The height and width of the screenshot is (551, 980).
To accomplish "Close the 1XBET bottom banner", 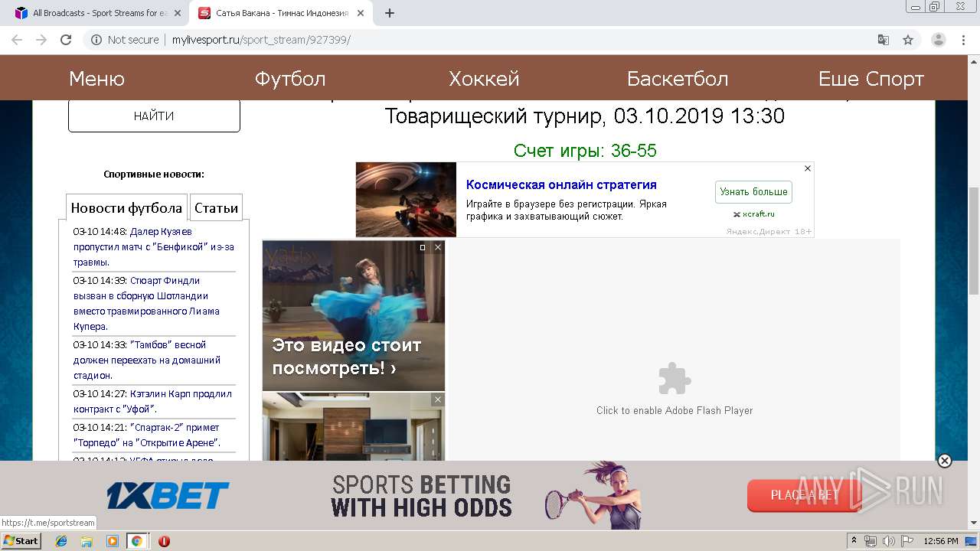I will point(945,461).
